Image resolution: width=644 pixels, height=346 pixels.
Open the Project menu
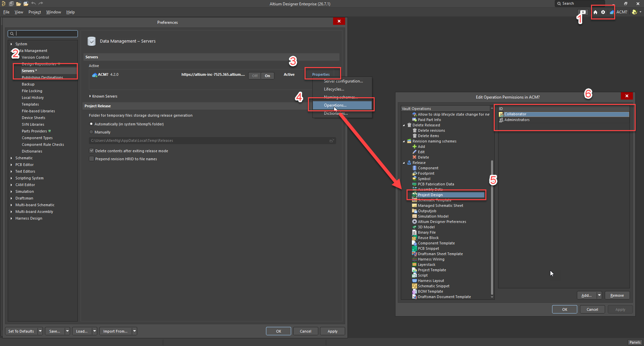[x=35, y=12]
